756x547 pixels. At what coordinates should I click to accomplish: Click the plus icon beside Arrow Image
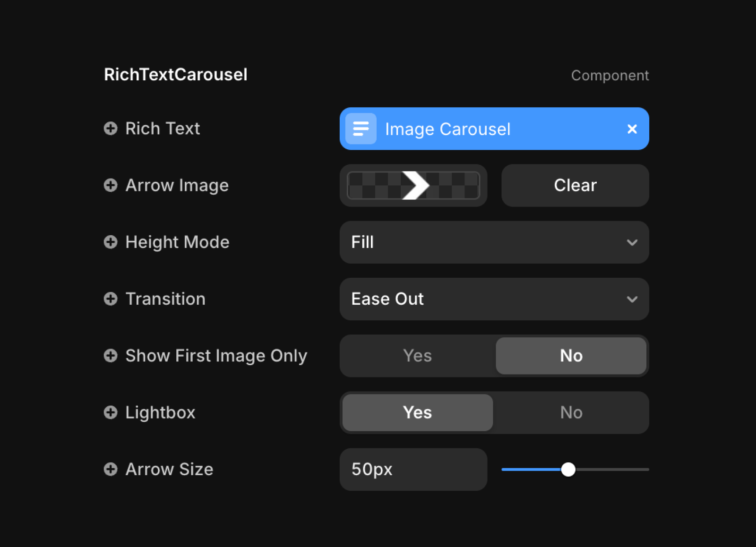click(111, 185)
